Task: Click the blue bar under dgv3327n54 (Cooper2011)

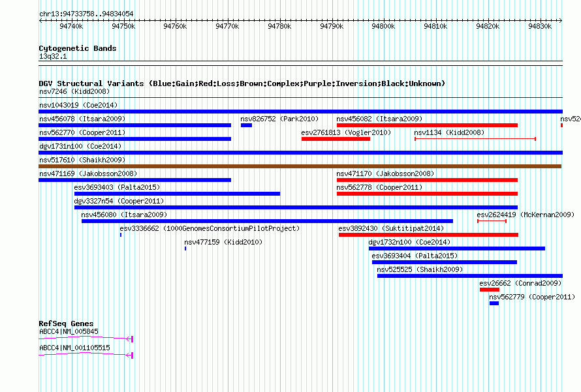Action: (x=296, y=207)
